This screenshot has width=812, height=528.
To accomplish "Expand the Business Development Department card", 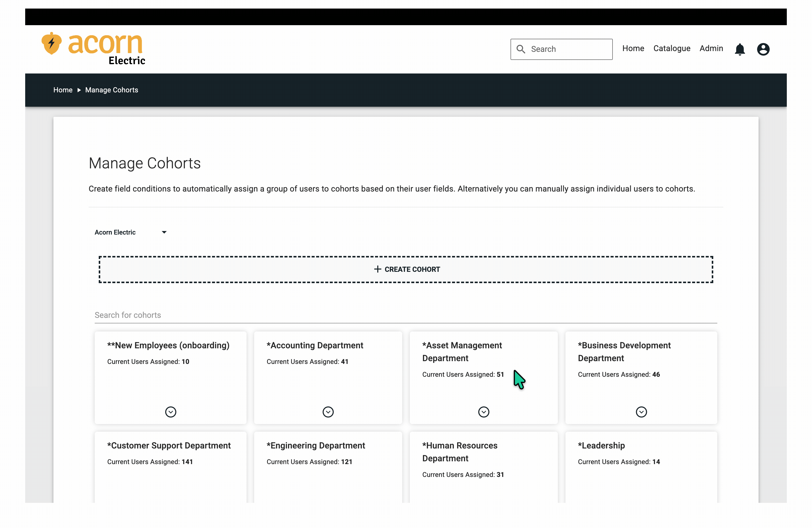I will coord(641,412).
